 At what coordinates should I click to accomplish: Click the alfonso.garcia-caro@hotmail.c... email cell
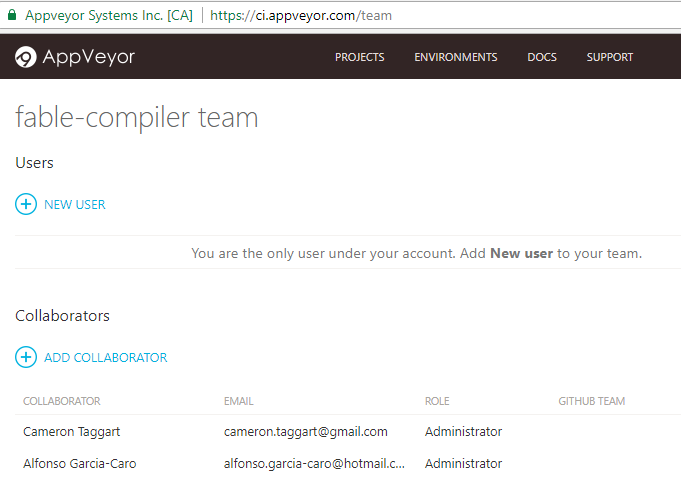(314, 464)
